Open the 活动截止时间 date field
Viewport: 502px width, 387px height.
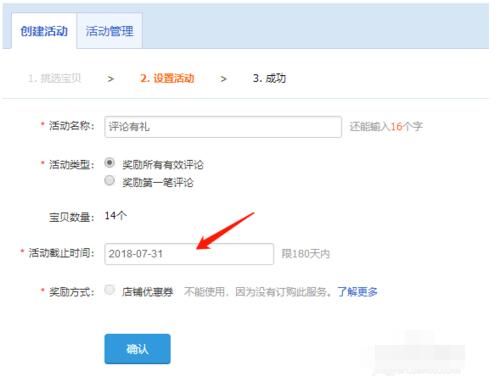[189, 254]
